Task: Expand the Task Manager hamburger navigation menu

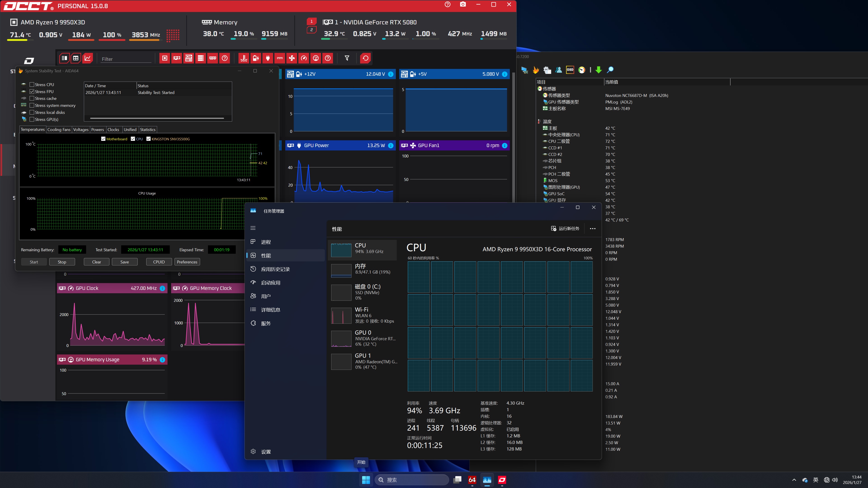Action: point(253,228)
